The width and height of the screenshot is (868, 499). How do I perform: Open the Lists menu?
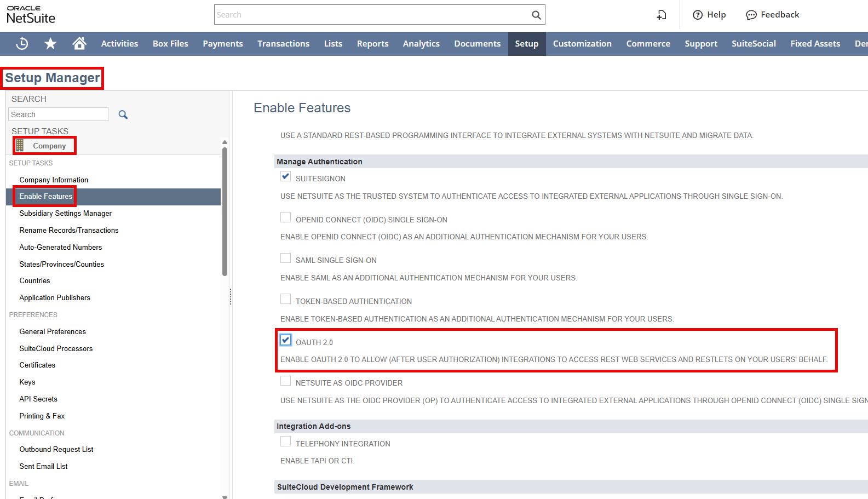[x=333, y=44]
